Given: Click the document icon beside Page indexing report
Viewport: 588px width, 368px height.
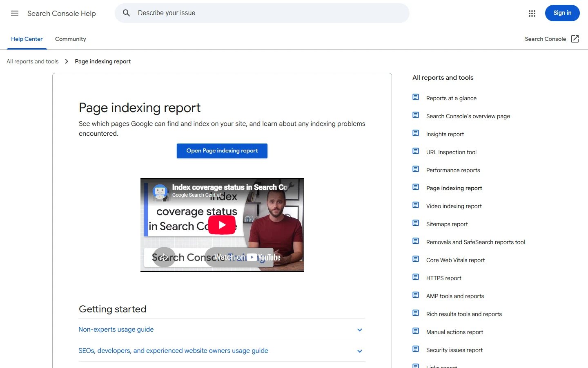Looking at the screenshot, I should (416, 187).
